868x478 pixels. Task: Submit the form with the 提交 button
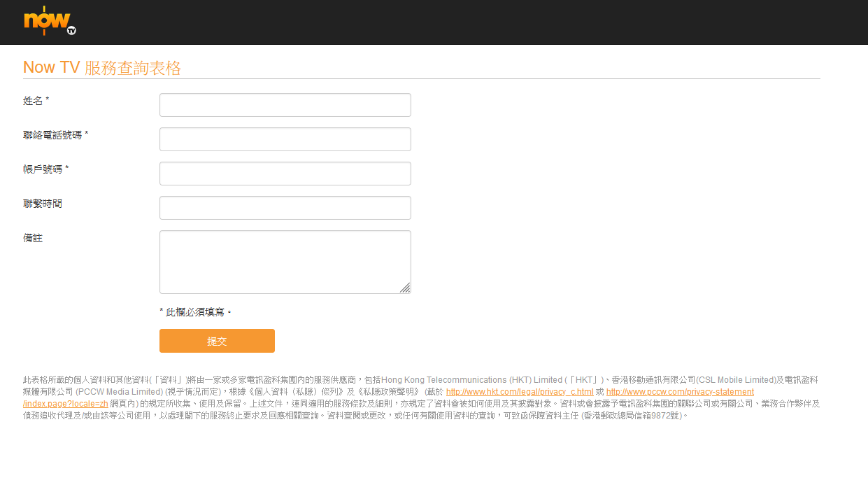217,341
